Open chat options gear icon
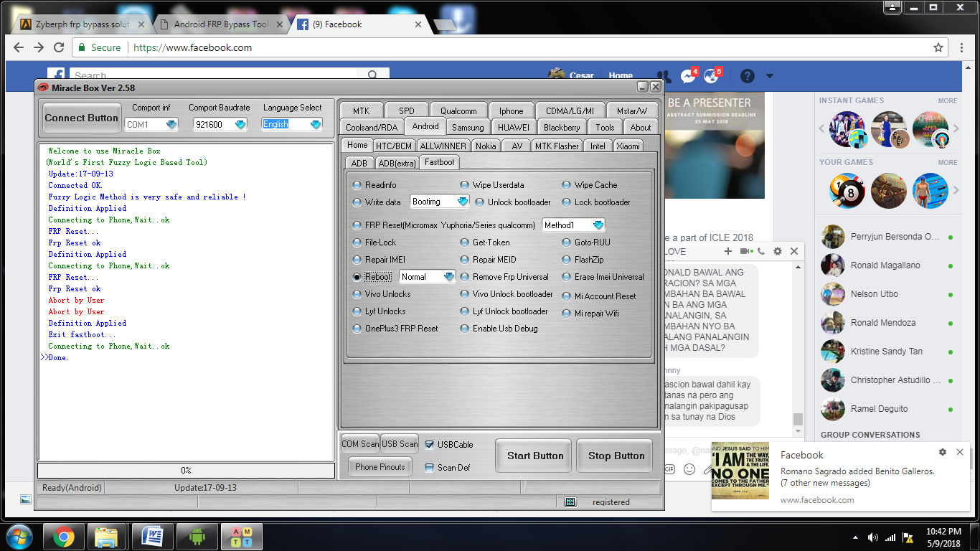The width and height of the screenshot is (980, 551). (777, 251)
